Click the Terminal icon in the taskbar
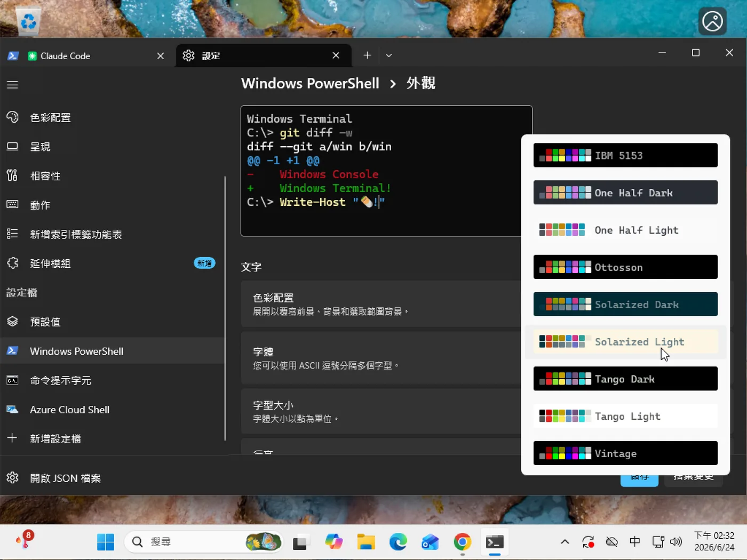 [495, 542]
